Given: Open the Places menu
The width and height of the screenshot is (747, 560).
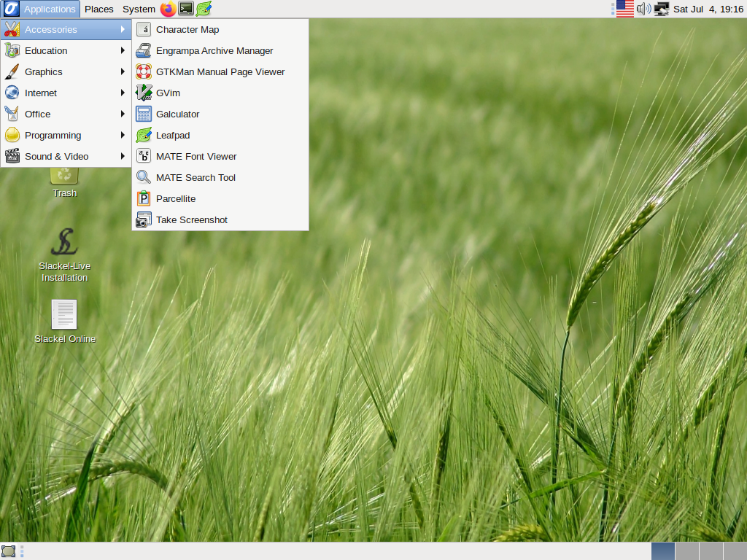Looking at the screenshot, I should [x=99, y=9].
